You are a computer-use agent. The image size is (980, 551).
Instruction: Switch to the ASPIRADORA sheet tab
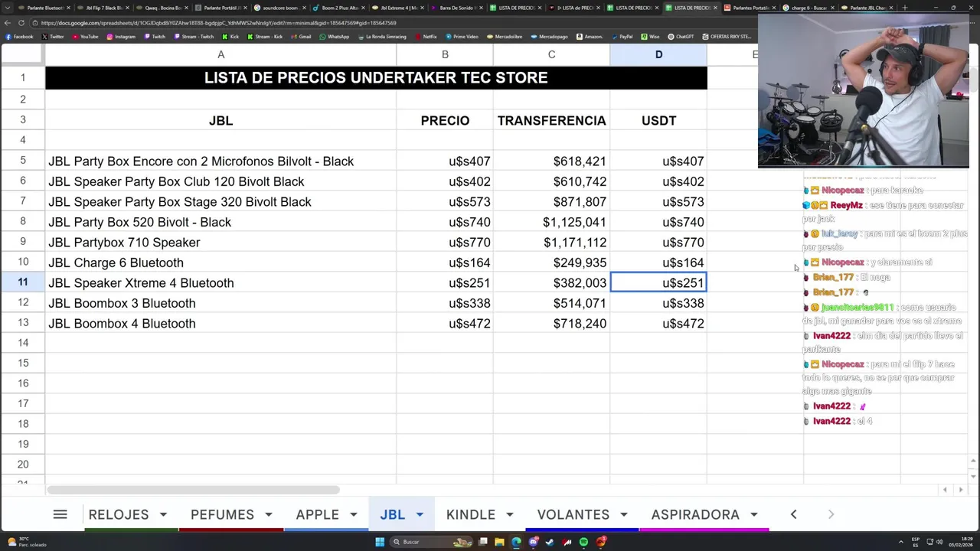[x=695, y=514]
